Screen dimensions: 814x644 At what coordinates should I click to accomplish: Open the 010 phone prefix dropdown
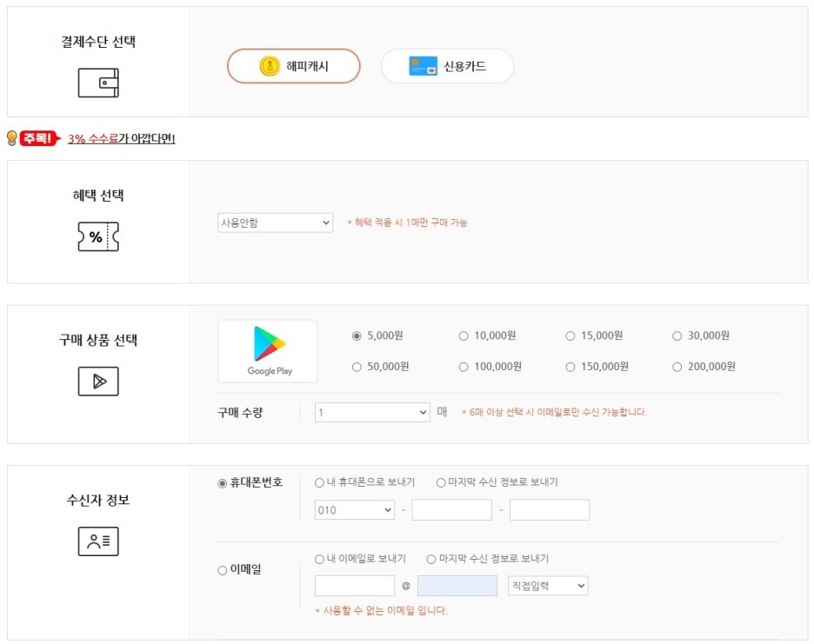[355, 510]
